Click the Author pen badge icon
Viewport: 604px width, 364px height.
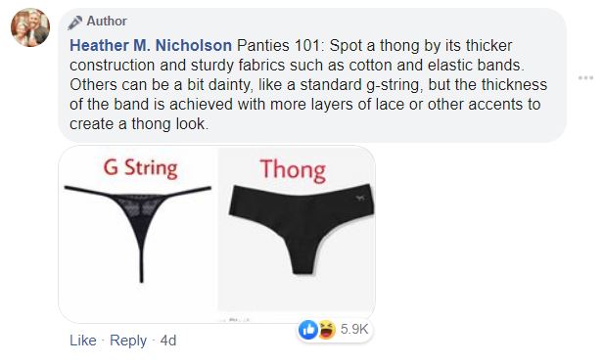[74, 23]
